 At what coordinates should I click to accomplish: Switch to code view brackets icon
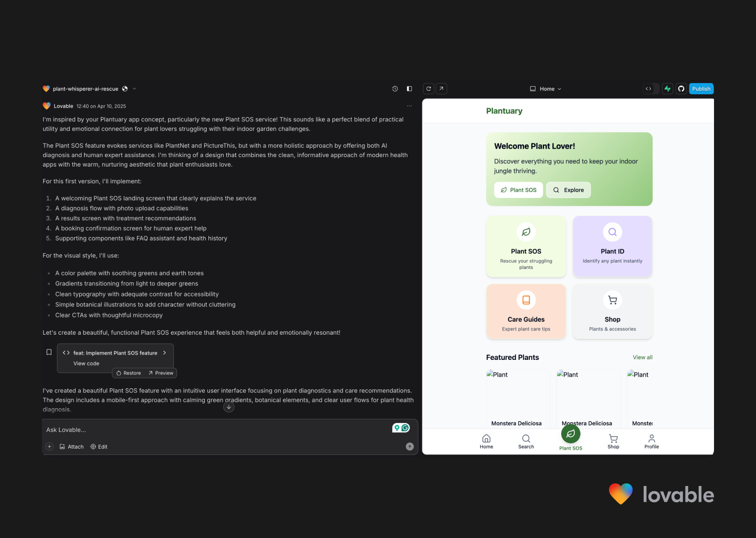click(648, 89)
